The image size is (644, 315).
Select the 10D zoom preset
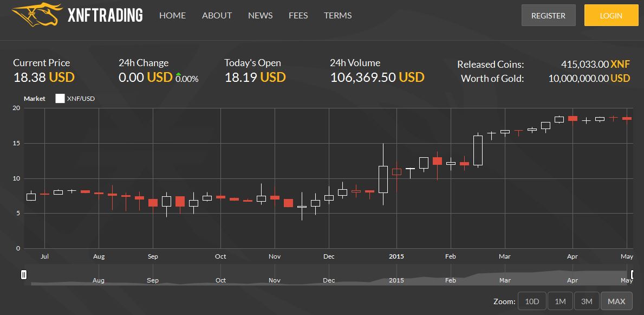coord(531,301)
